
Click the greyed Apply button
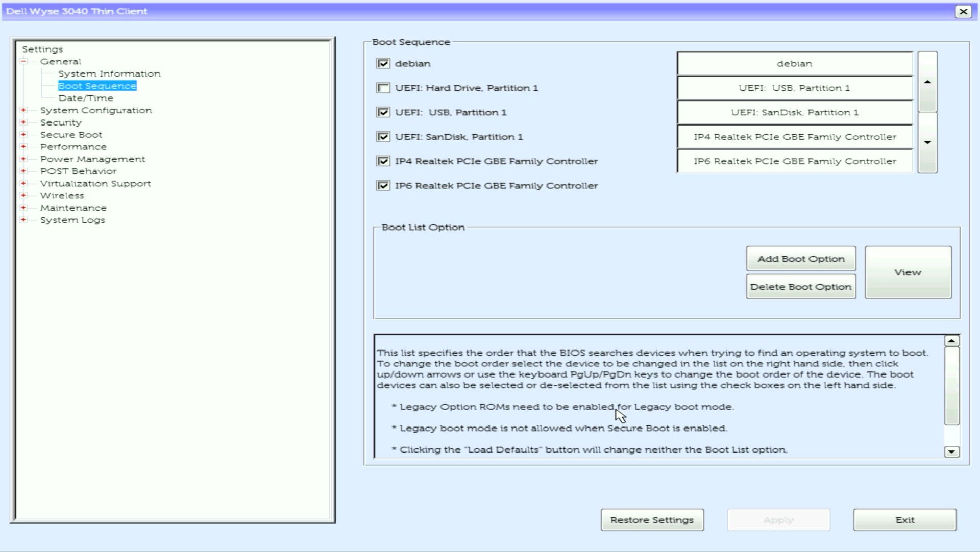pos(778,520)
